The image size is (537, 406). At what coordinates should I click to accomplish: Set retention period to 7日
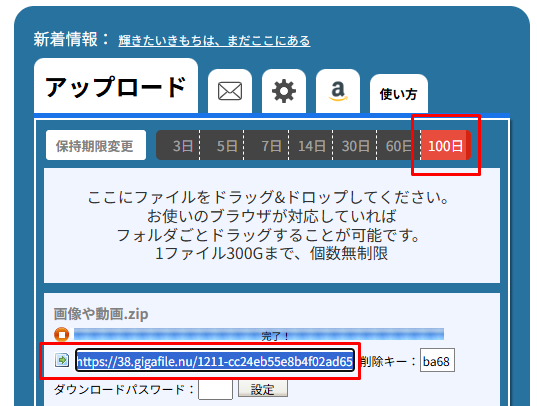266,145
